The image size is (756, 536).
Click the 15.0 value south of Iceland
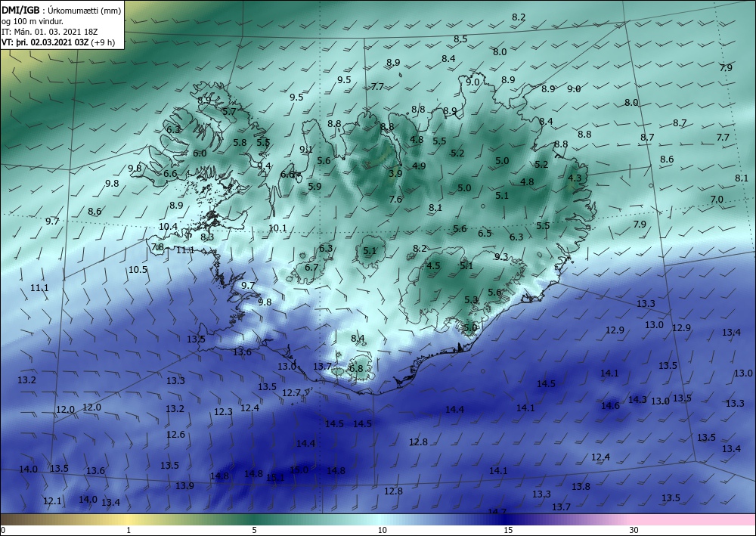tap(299, 469)
